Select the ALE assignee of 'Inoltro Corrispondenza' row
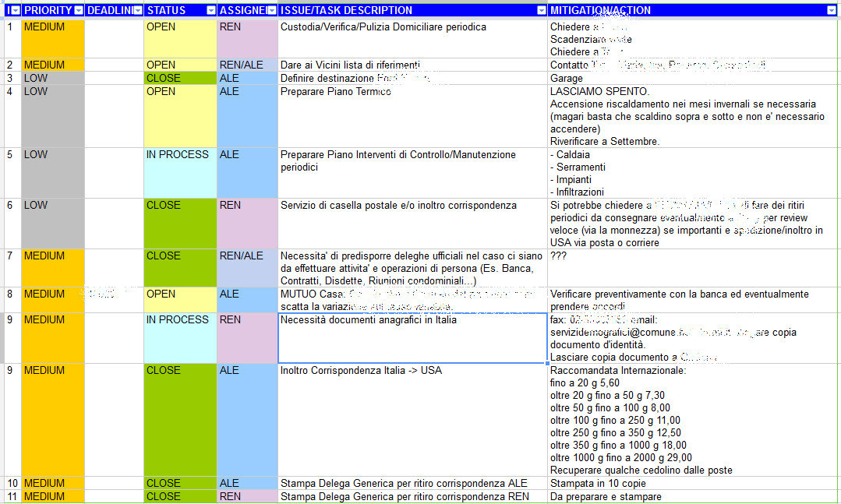The height and width of the screenshot is (504, 841). click(x=247, y=420)
